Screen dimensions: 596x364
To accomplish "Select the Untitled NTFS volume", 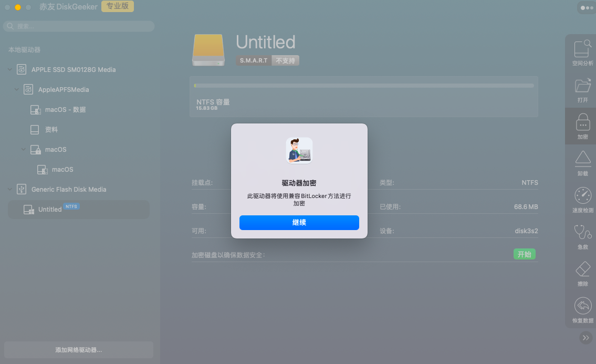I will (79, 210).
